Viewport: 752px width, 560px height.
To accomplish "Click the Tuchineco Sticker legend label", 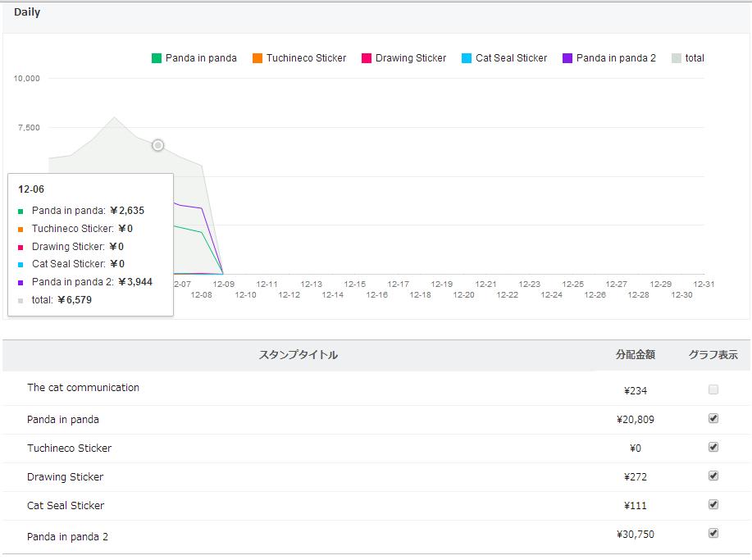I will point(306,58).
